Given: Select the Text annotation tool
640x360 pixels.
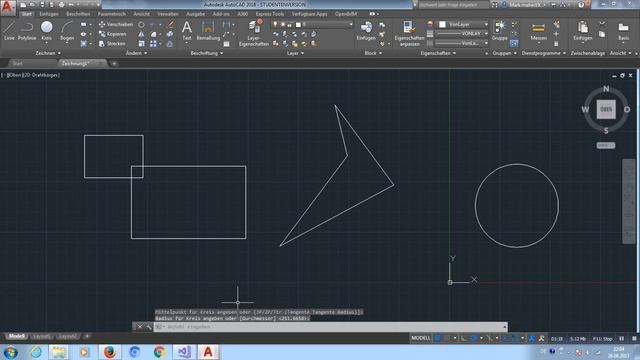Looking at the screenshot, I should (x=187, y=31).
